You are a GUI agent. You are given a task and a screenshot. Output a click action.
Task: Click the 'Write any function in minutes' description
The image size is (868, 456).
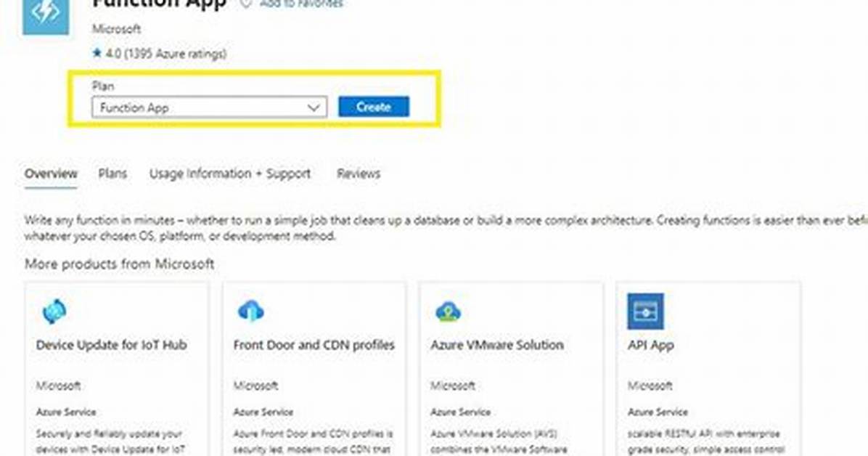[446, 228]
